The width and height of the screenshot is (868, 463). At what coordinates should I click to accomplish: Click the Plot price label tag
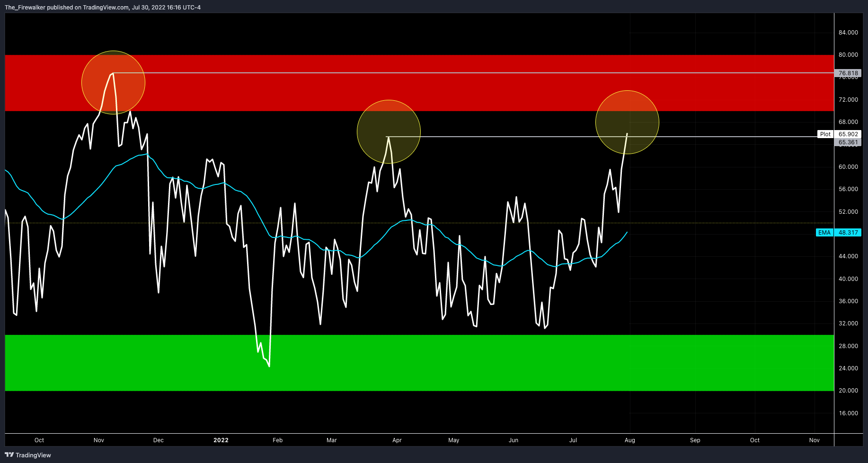click(x=825, y=134)
